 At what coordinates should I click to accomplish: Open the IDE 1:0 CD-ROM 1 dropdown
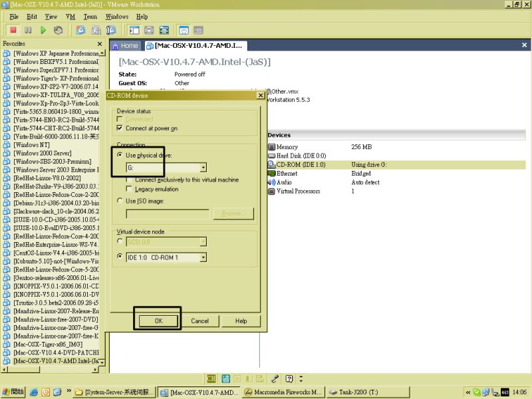[203, 257]
